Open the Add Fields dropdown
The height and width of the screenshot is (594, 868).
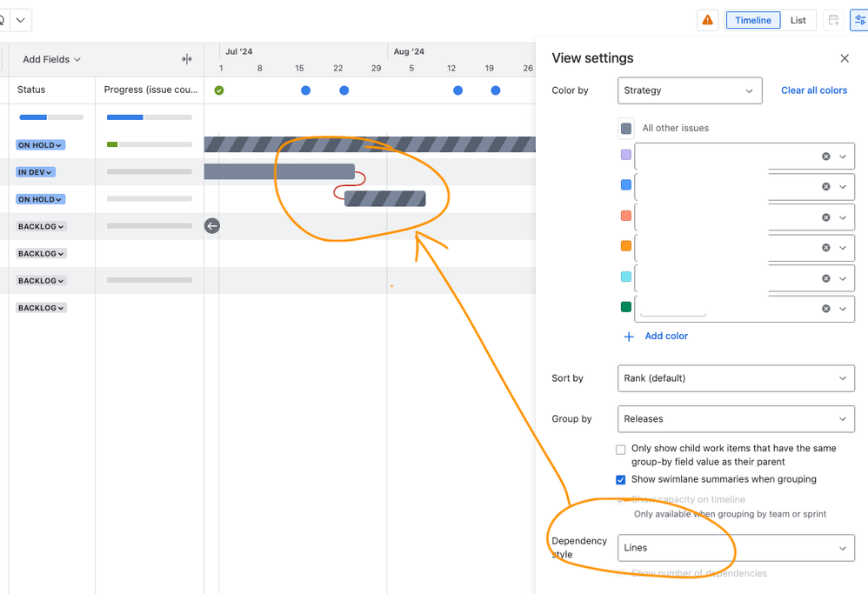[51, 59]
